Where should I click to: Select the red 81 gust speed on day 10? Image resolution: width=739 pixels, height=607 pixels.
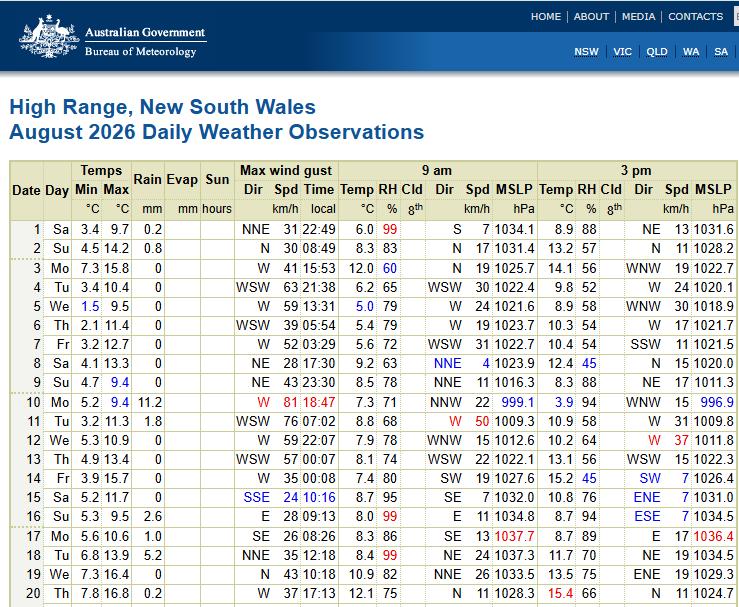291,402
